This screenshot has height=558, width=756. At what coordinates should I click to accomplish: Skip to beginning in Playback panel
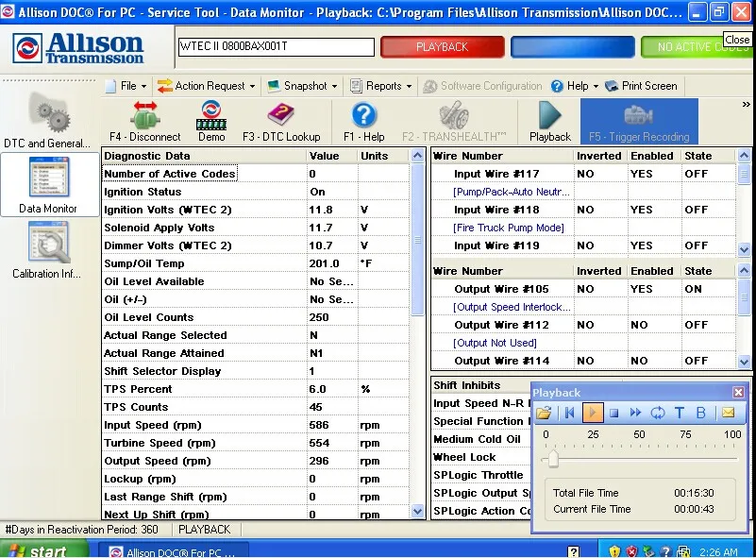(x=569, y=413)
